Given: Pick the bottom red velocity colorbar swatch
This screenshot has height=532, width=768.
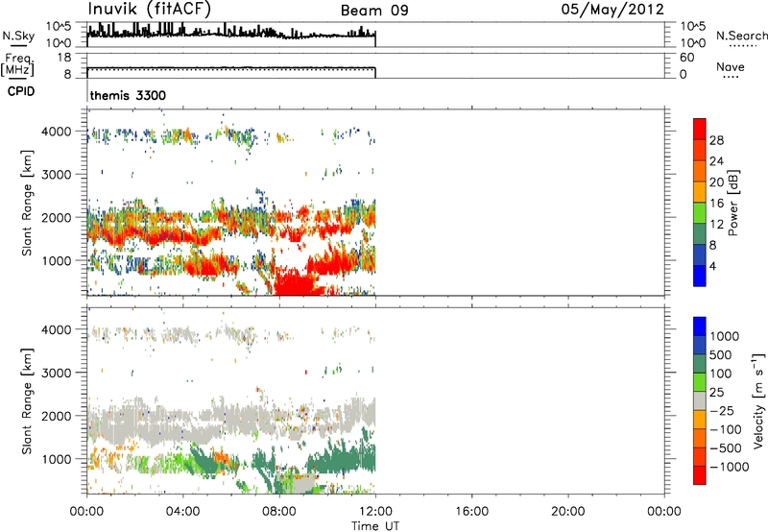Looking at the screenshot, I should pos(700,475).
